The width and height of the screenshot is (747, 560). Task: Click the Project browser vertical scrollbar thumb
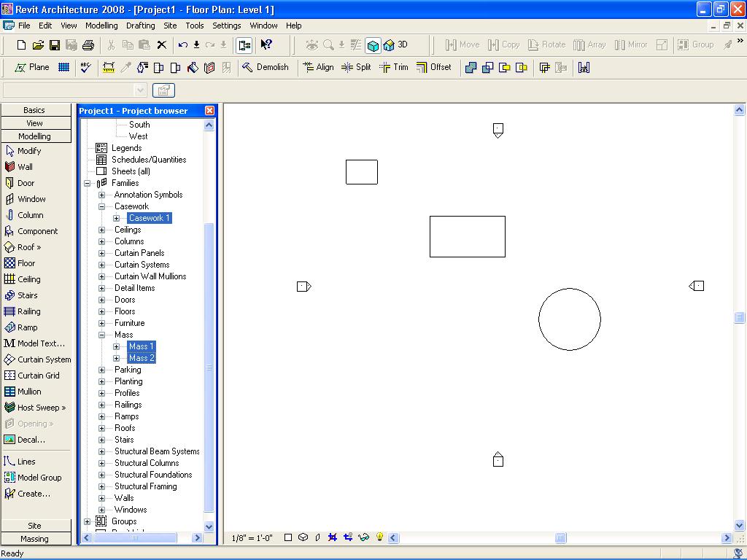[x=209, y=367]
